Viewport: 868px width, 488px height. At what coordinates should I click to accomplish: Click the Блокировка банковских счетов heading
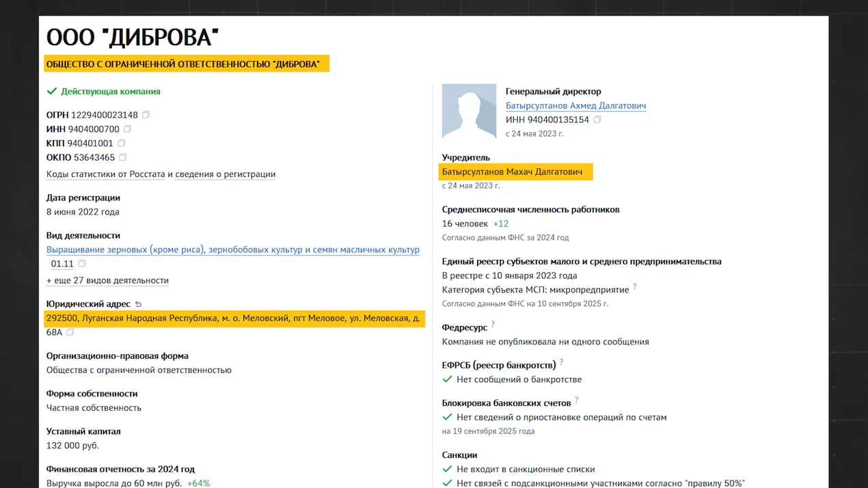(x=506, y=403)
